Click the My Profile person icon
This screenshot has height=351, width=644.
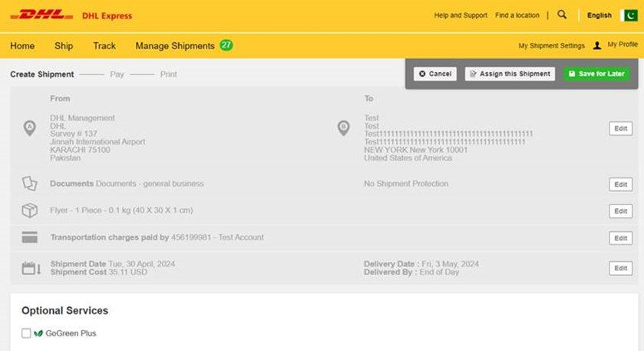(597, 45)
